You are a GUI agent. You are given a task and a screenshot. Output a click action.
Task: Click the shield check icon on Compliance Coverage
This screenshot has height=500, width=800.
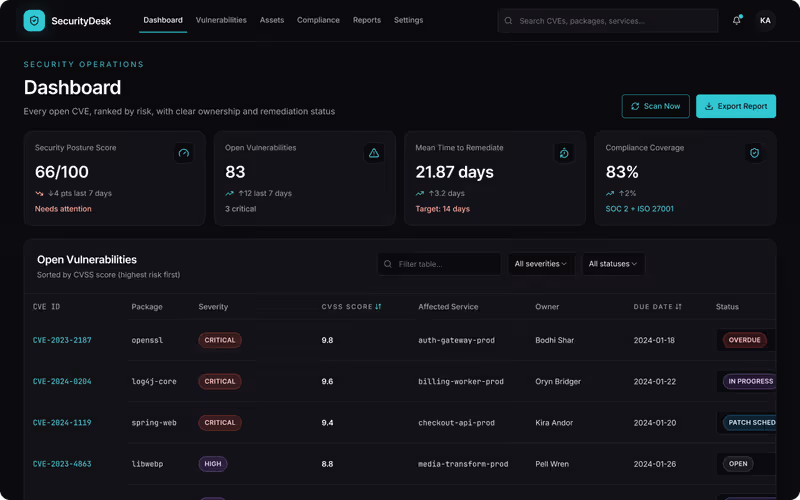755,153
